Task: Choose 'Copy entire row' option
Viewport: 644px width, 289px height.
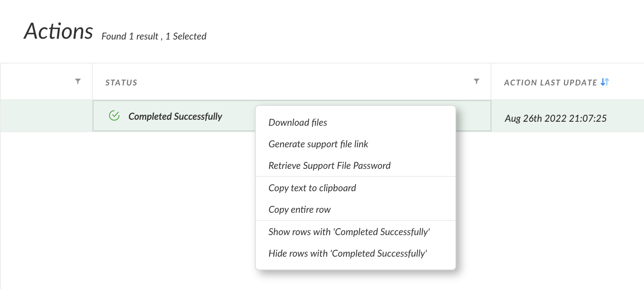Action: coord(299,209)
